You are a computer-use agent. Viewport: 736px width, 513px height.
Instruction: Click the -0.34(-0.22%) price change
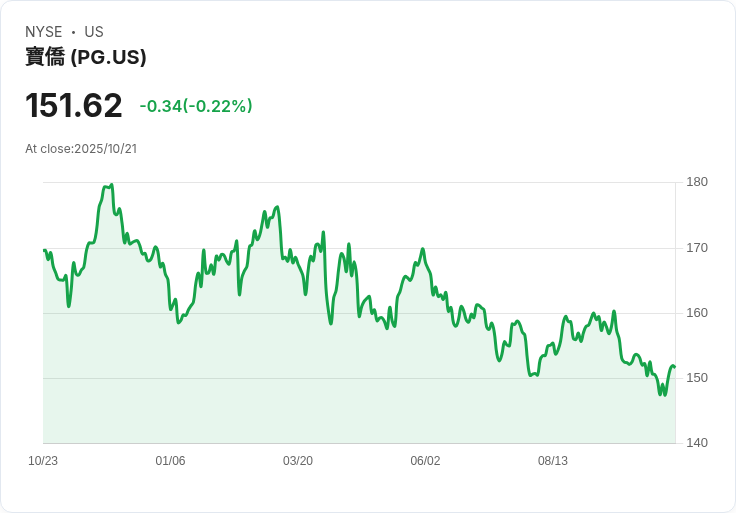coord(196,106)
